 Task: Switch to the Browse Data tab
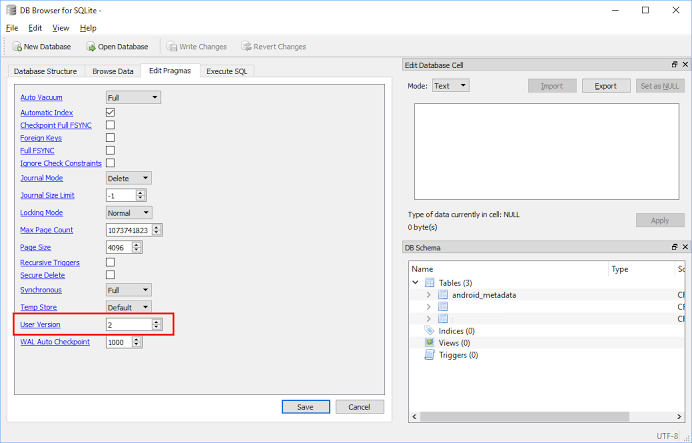(113, 71)
